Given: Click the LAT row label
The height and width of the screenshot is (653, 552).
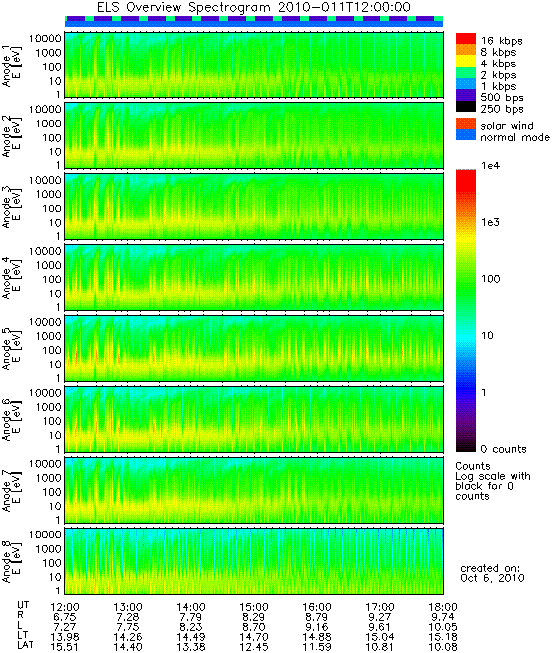Looking at the screenshot, I should pyautogui.click(x=25, y=645).
